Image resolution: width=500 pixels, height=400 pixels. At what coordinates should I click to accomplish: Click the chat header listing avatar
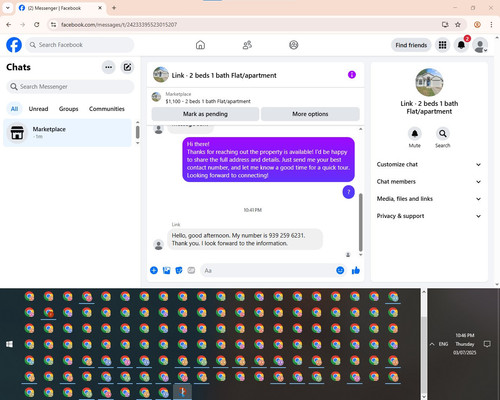[161, 74]
